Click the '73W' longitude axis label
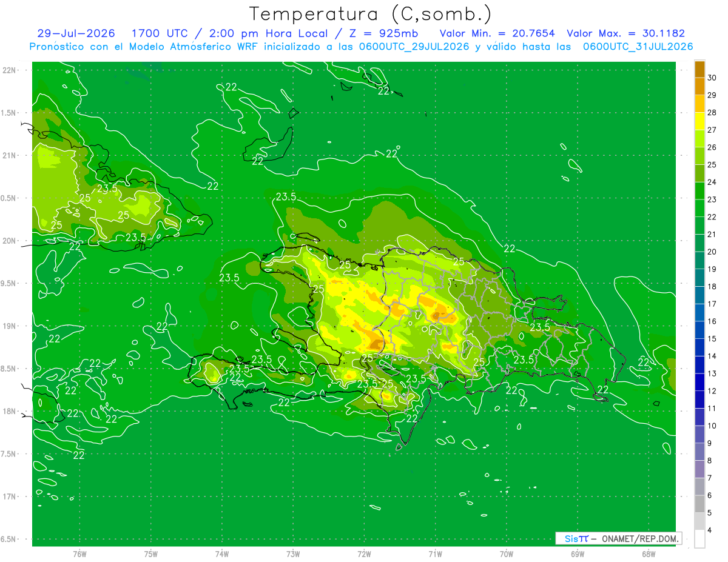The image size is (728, 562). coord(293,554)
